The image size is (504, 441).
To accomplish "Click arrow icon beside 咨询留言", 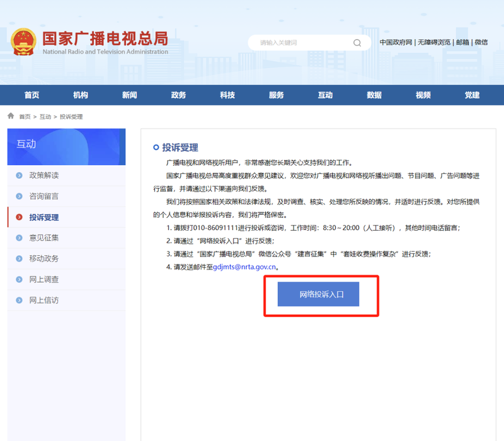I will pos(19,196).
